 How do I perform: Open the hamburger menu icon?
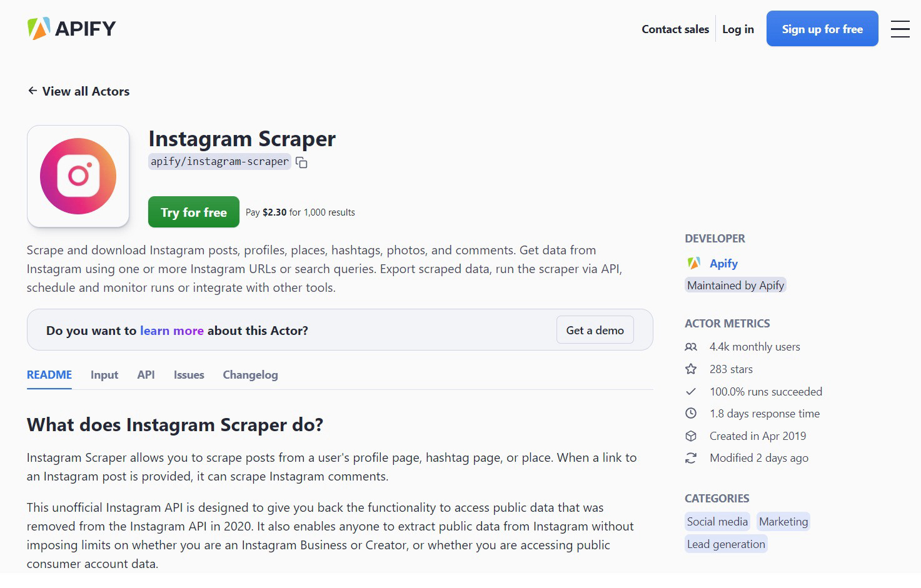(900, 29)
